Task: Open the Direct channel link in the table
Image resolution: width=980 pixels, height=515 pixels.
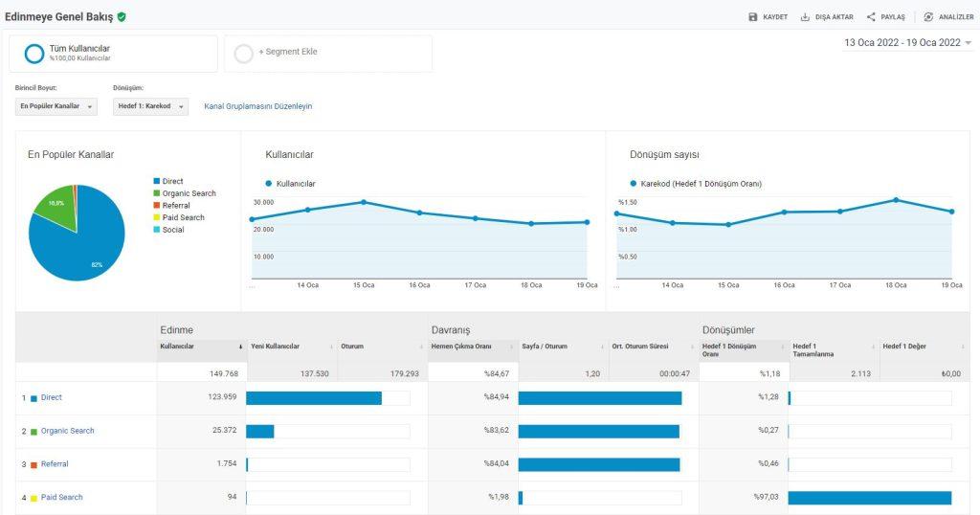Action: [52, 397]
